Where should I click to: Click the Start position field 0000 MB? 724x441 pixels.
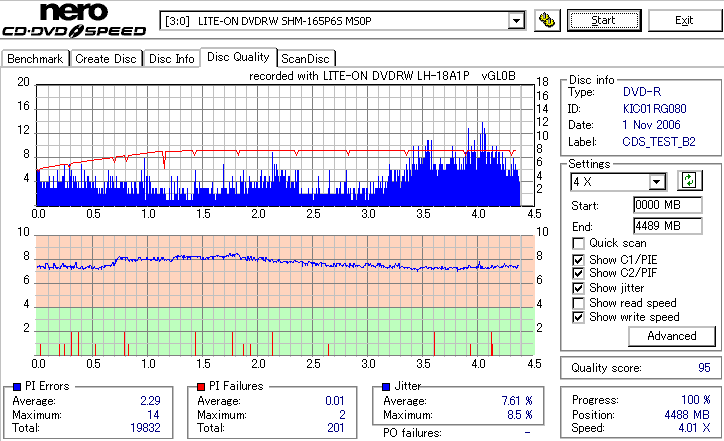tap(668, 205)
